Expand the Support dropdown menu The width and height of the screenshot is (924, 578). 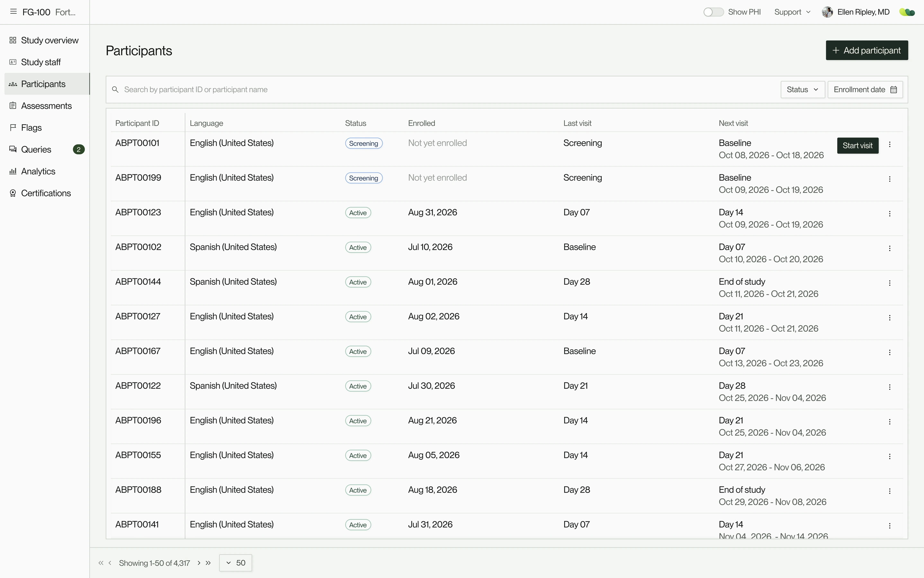(x=792, y=12)
